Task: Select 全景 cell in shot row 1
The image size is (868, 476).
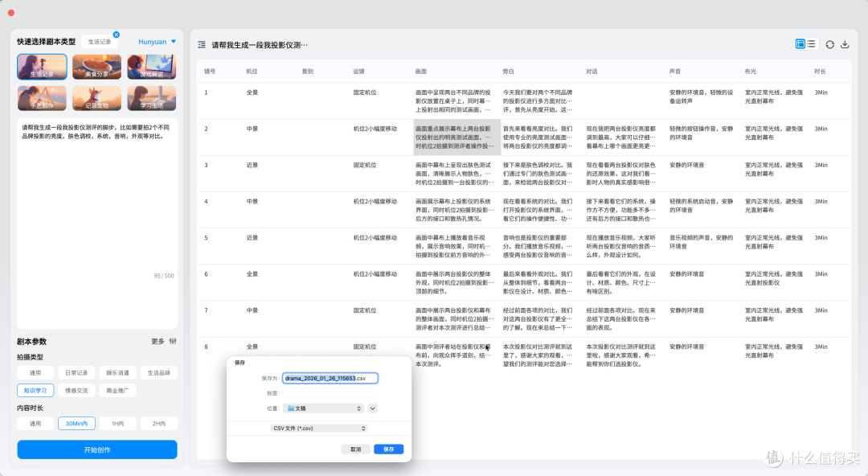Action: (x=252, y=92)
